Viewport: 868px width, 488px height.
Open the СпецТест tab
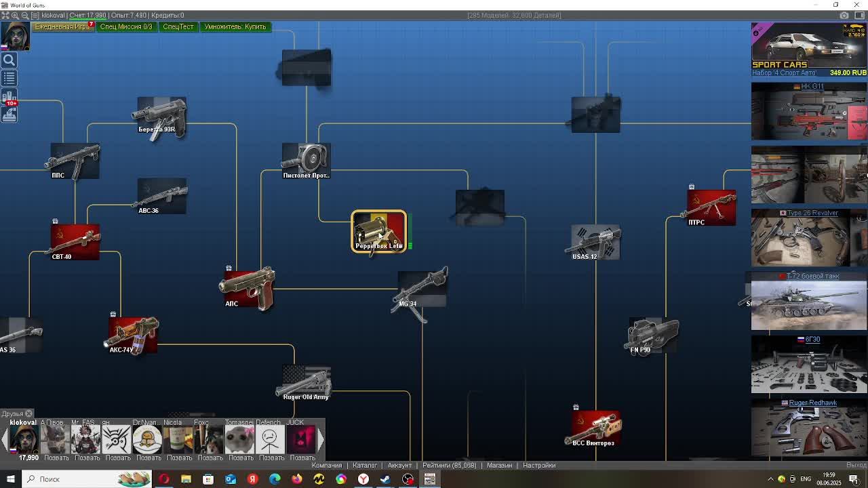(178, 26)
